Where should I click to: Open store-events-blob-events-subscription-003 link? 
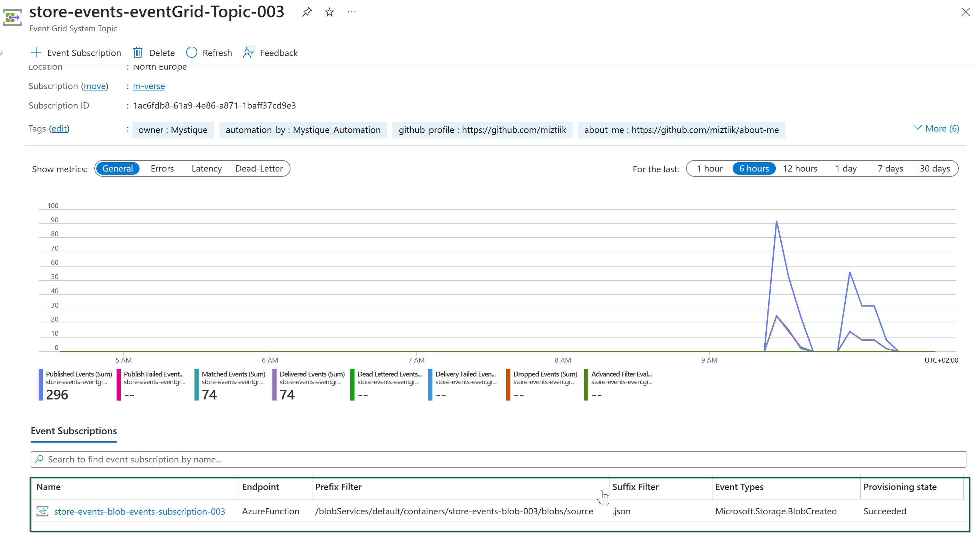pos(140,511)
